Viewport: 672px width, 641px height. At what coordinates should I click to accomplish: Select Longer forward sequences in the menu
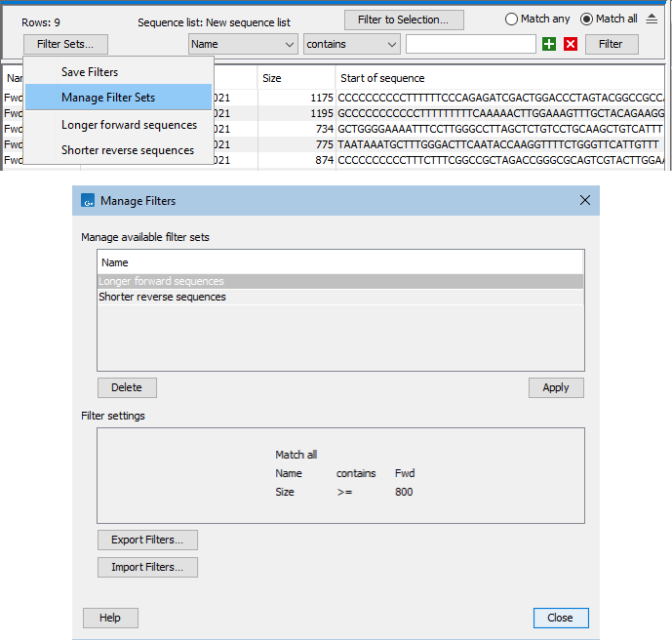pyautogui.click(x=129, y=125)
